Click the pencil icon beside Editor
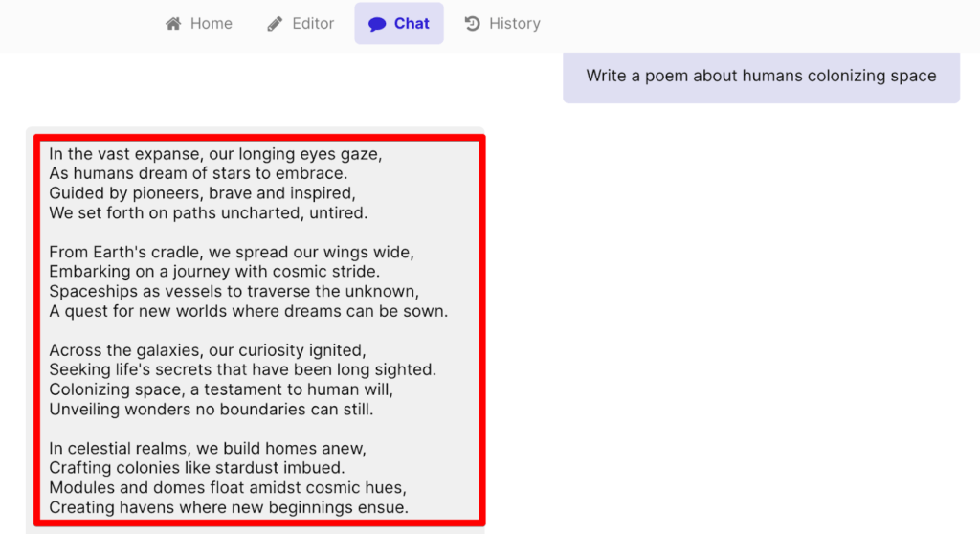This screenshot has height=534, width=980. (276, 24)
